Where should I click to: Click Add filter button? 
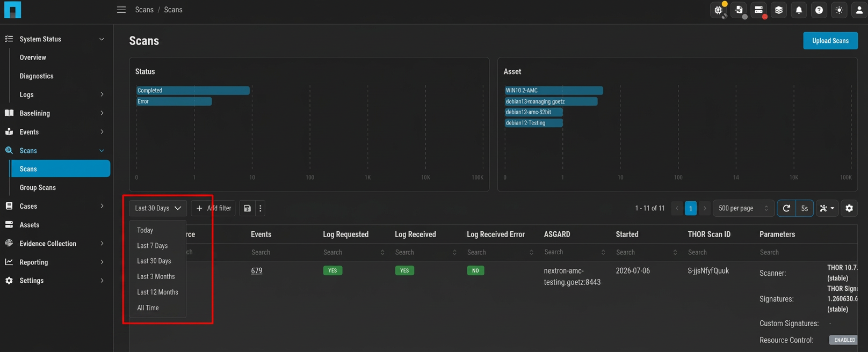coord(213,208)
